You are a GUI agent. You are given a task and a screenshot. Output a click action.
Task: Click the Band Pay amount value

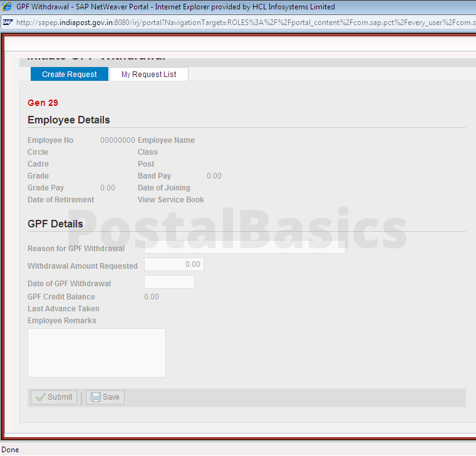tap(214, 176)
